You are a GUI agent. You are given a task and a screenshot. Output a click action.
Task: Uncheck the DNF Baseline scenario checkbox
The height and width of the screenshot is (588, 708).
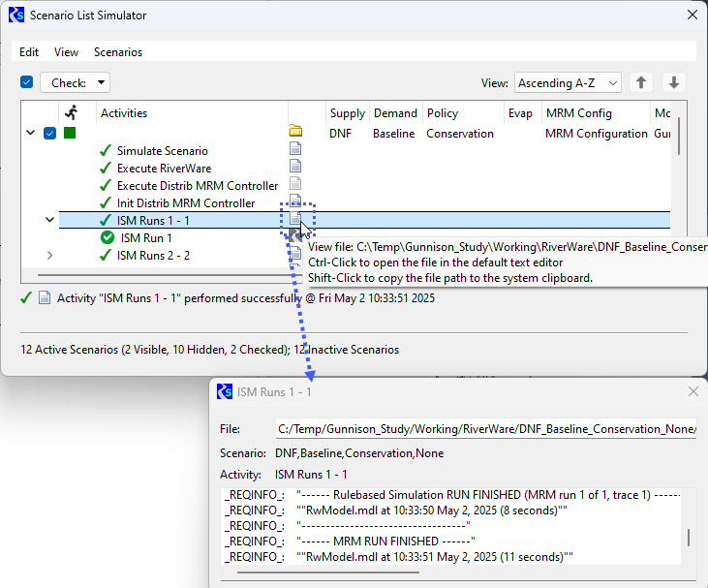click(x=49, y=133)
